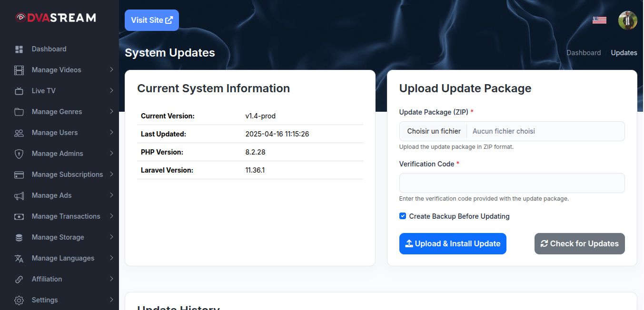Expand the Manage Users submenu chevron
The height and width of the screenshot is (310, 644).
pyautogui.click(x=111, y=133)
